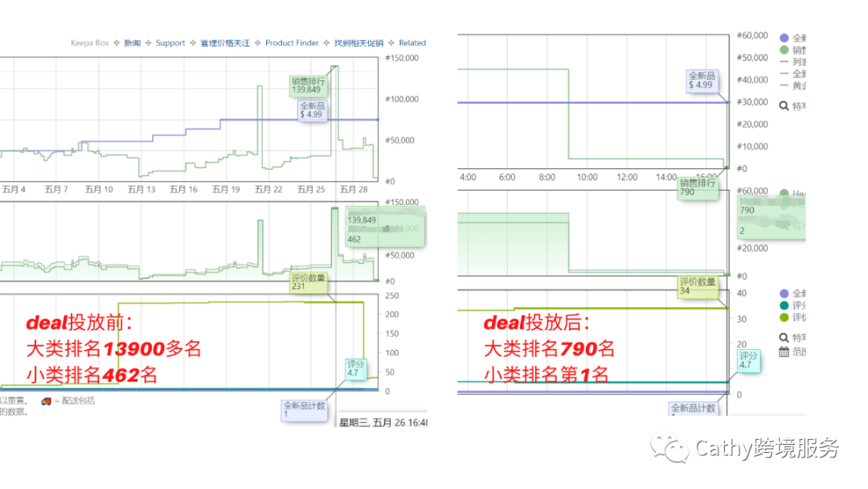Toggle purple 全新 dot in bottom-right legend
This screenshot has height=489, width=868.
click(x=784, y=294)
